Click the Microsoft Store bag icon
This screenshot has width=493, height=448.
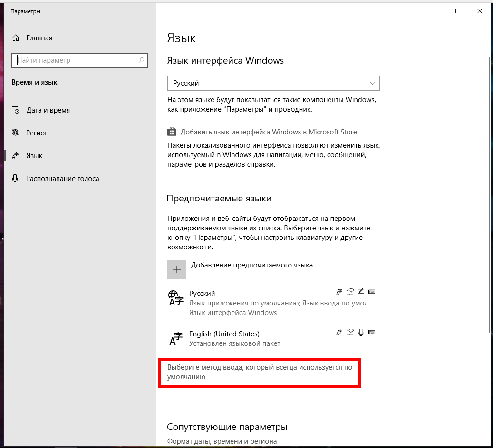pos(172,132)
